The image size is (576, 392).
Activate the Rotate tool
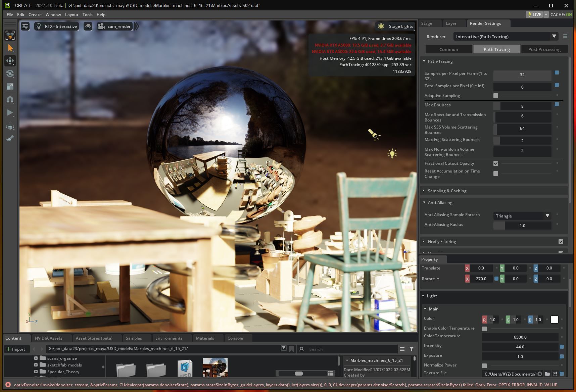pyautogui.click(x=10, y=73)
